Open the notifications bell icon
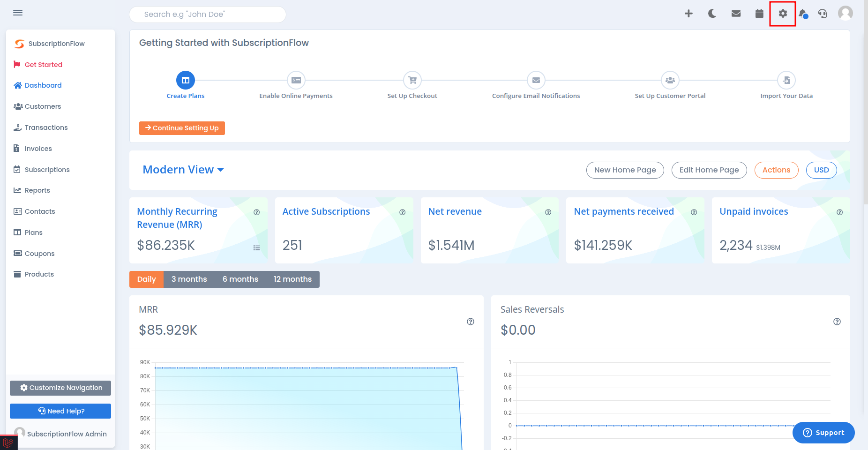The width and height of the screenshot is (868, 450). 803,13
